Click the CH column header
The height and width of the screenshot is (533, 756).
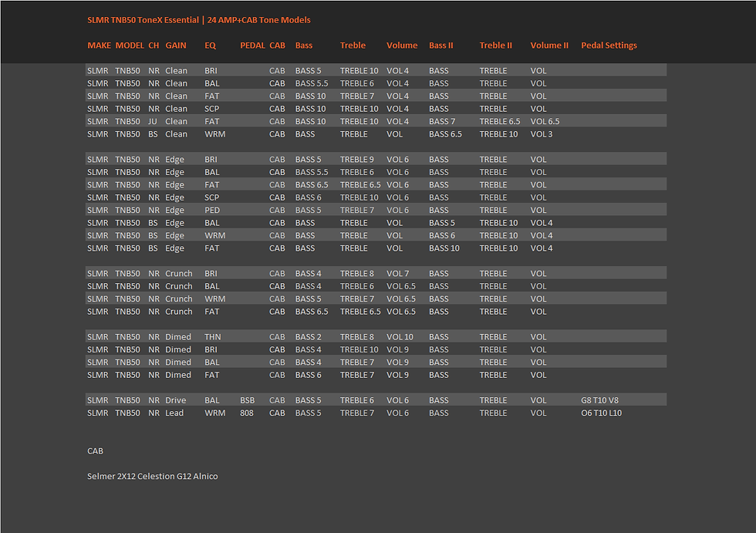tap(154, 46)
